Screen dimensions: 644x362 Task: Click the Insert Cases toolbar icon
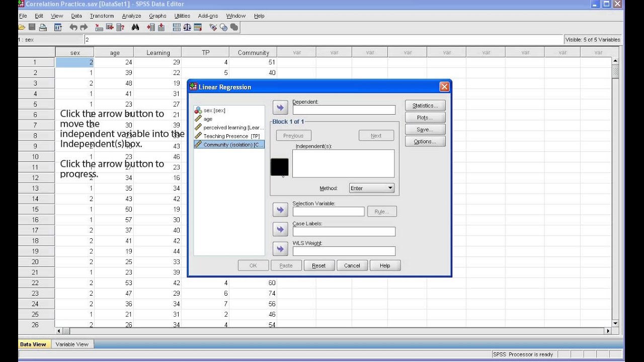tap(150, 27)
